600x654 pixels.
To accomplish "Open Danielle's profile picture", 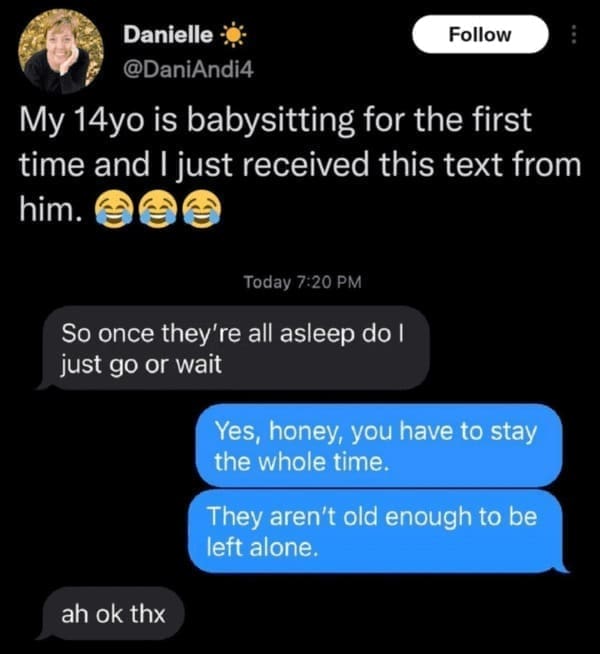I will point(61,52).
